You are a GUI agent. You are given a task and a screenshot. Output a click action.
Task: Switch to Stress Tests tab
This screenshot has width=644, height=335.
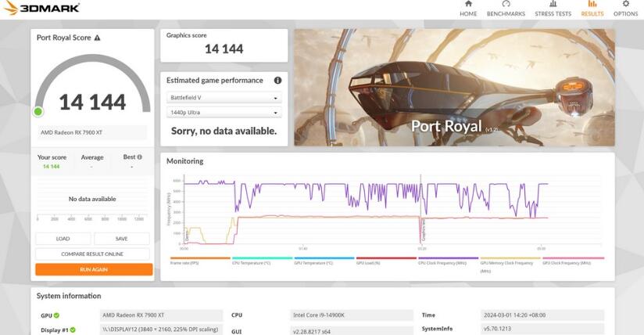click(x=553, y=9)
